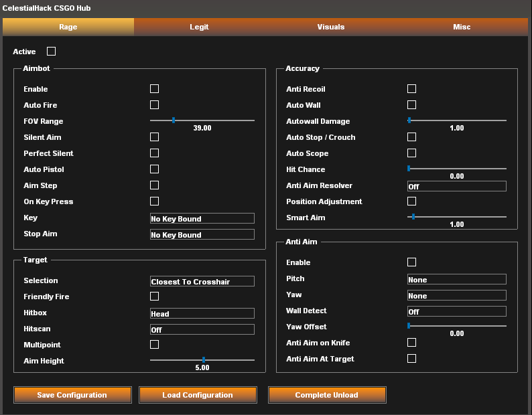
Task: Click the Hit Chance value 0.00
Action: (457, 176)
